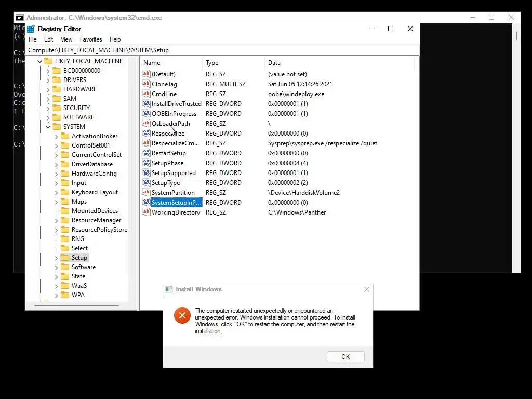
Task: Click the cmd.exe window title icon
Action: pos(20,18)
